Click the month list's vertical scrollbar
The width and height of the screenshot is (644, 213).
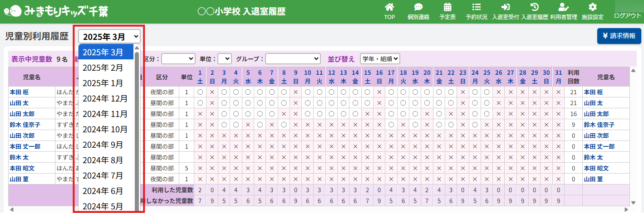[138, 127]
